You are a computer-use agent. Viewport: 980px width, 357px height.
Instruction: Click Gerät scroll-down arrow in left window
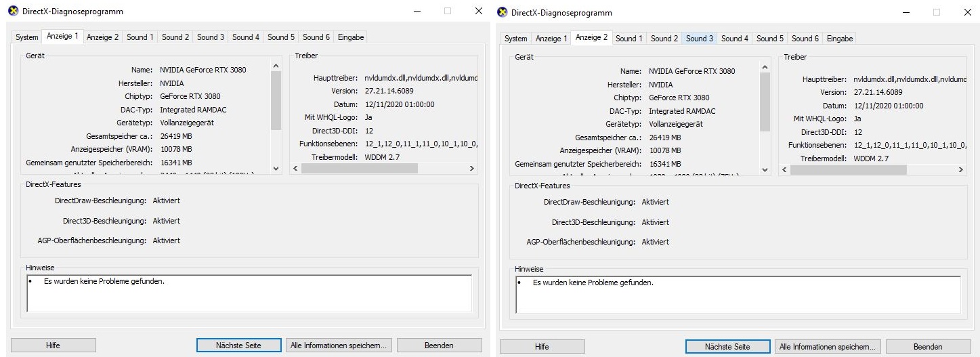tap(276, 168)
